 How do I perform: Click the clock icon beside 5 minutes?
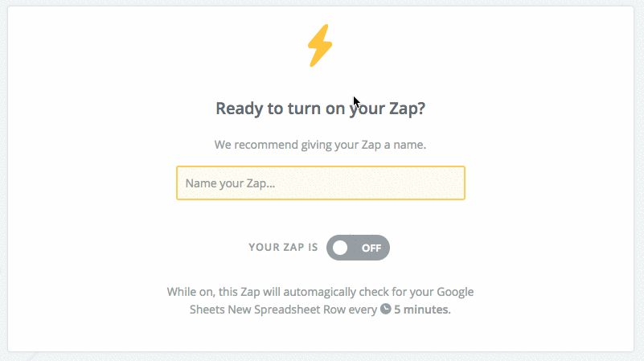tap(385, 309)
